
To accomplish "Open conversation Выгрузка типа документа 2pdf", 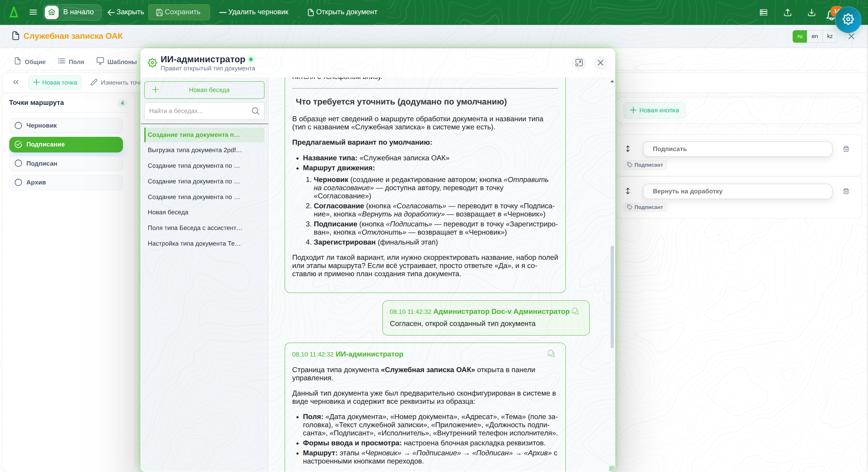I will tap(204, 150).
